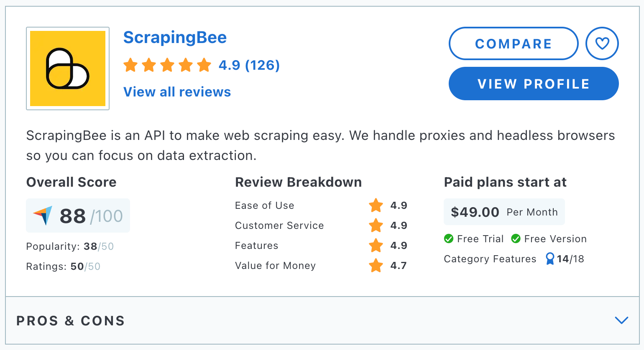The image size is (644, 350).
Task: Open View all reviews link
Action: coord(177,92)
